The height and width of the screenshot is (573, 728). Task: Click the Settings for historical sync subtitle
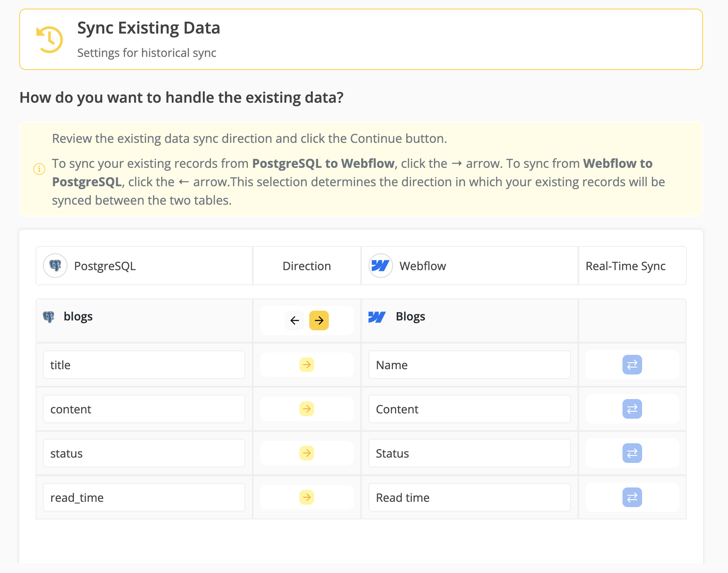pyautogui.click(x=147, y=53)
